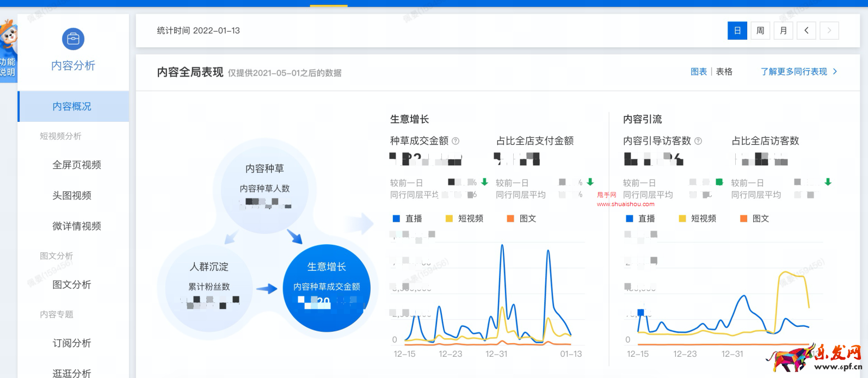Image resolution: width=868 pixels, height=378 pixels.
Task: Switch to 图表 view
Action: [699, 72]
